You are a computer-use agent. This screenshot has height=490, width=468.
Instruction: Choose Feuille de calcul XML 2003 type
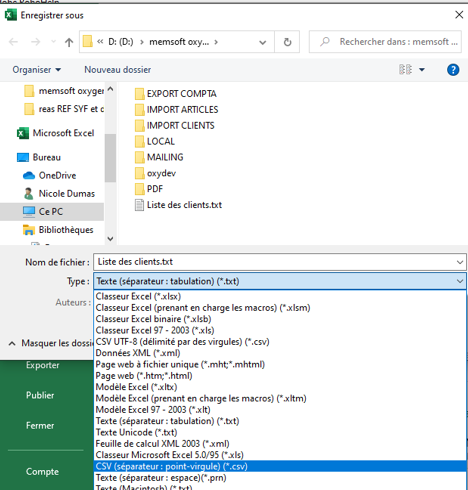click(280, 444)
